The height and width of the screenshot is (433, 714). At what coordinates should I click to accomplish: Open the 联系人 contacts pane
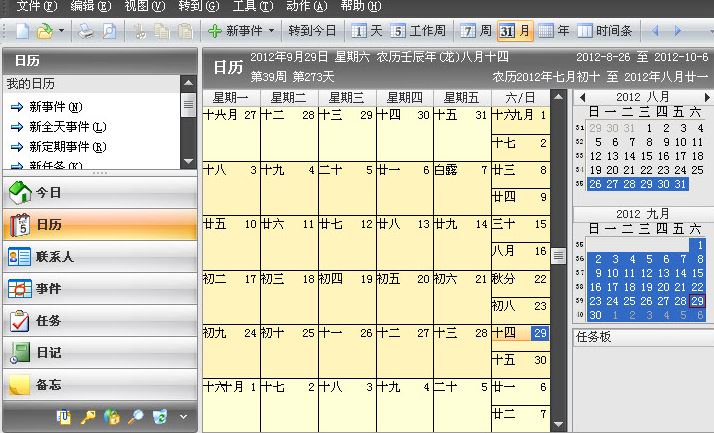pyautogui.click(x=100, y=257)
